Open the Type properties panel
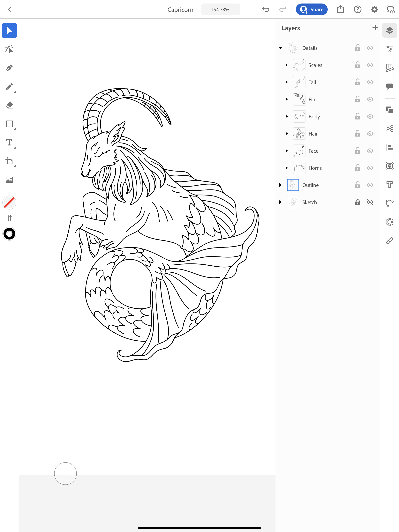The width and height of the screenshot is (399, 532). pos(390,184)
